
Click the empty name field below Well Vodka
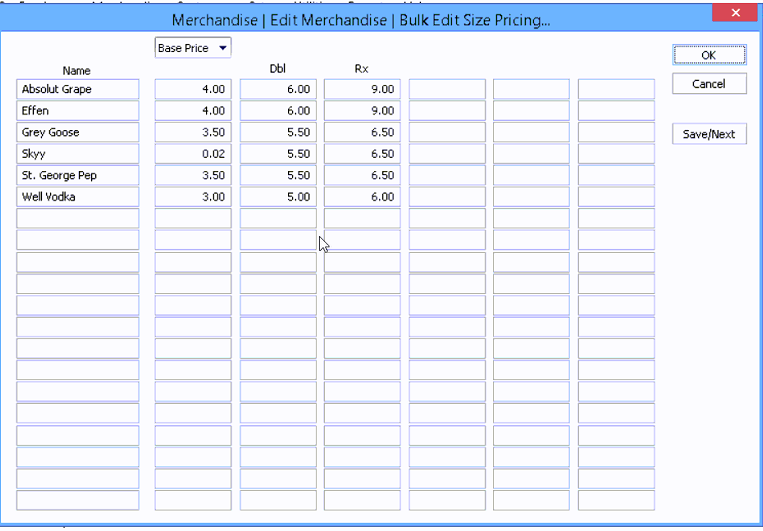pyautogui.click(x=78, y=218)
